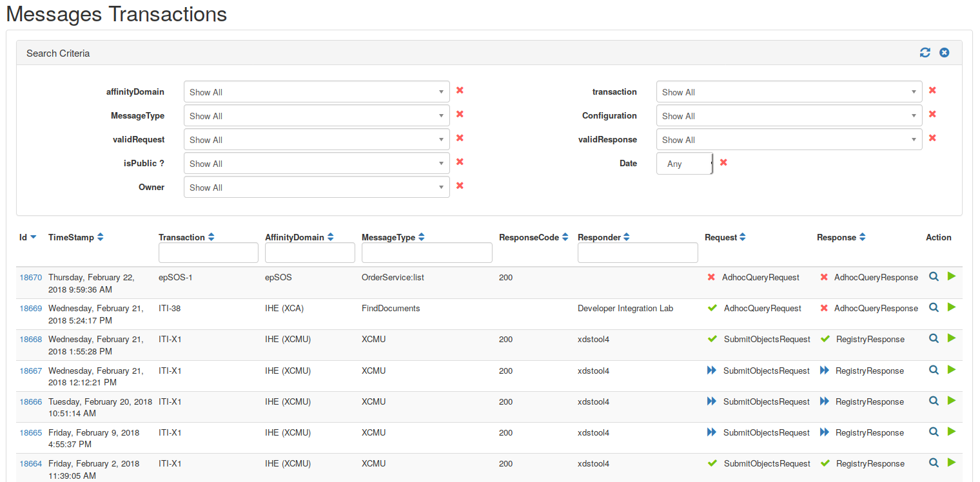The height and width of the screenshot is (482, 980).
Task: Reset the validResponse filter using red X
Action: pyautogui.click(x=932, y=139)
